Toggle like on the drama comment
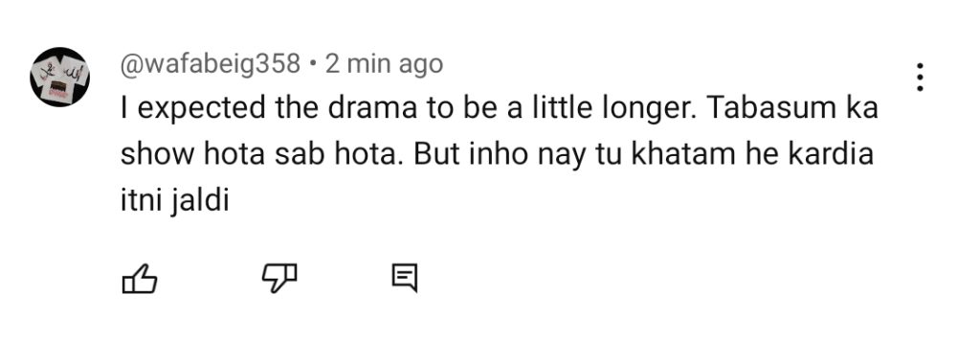This screenshot has width=980, height=362. tap(139, 279)
